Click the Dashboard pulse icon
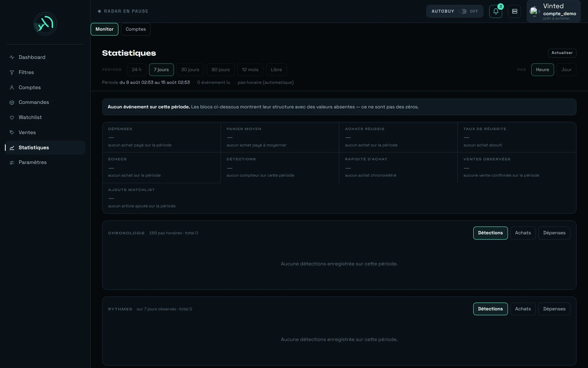This screenshot has width=588, height=368. pyautogui.click(x=12, y=57)
